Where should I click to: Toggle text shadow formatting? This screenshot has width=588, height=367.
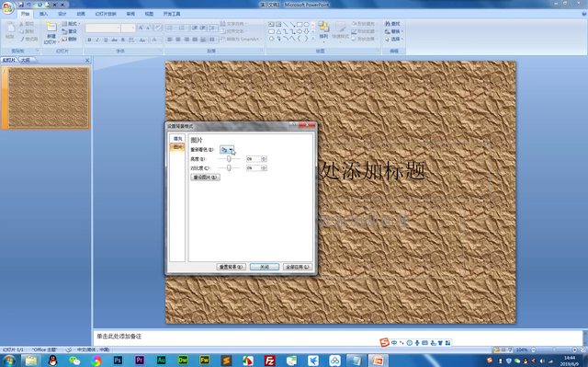coord(123,40)
